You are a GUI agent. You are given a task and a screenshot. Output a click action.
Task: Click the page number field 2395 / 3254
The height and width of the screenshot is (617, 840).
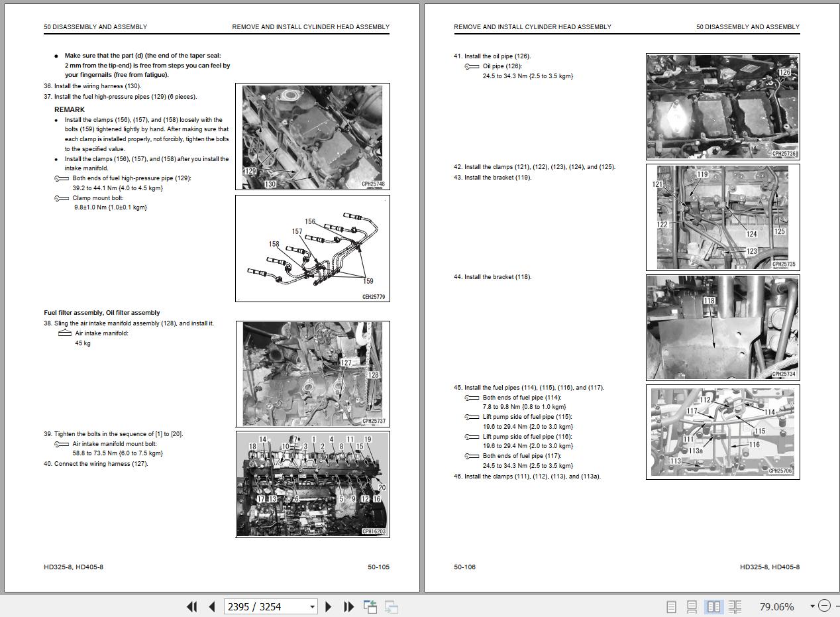pos(265,606)
